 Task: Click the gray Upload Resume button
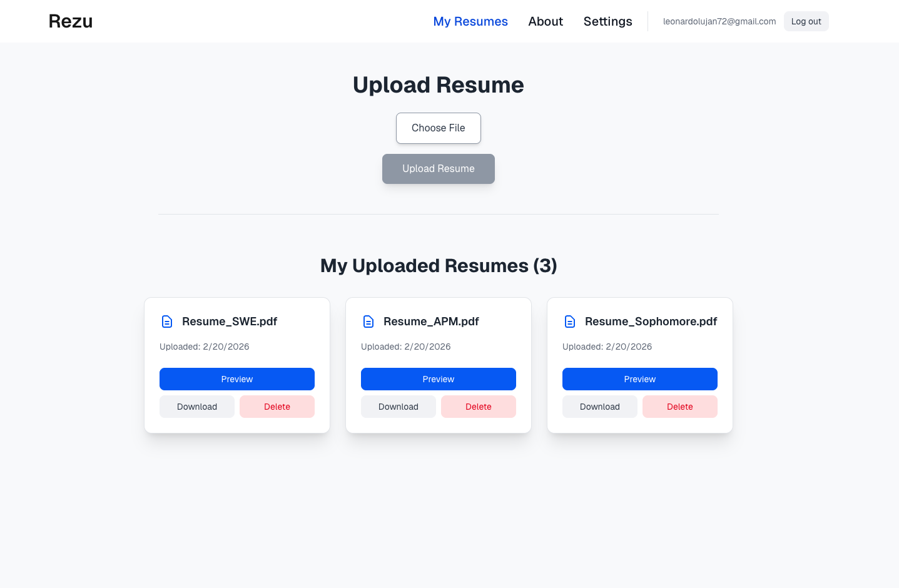(439, 169)
